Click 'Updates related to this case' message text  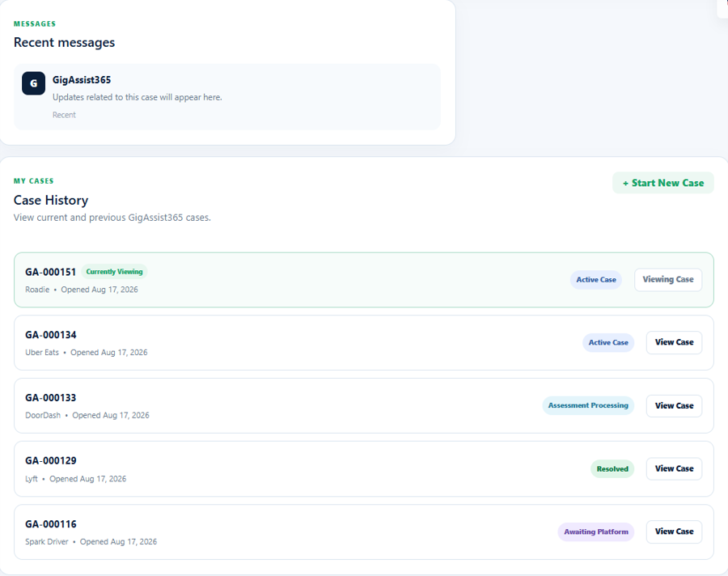pos(137,97)
